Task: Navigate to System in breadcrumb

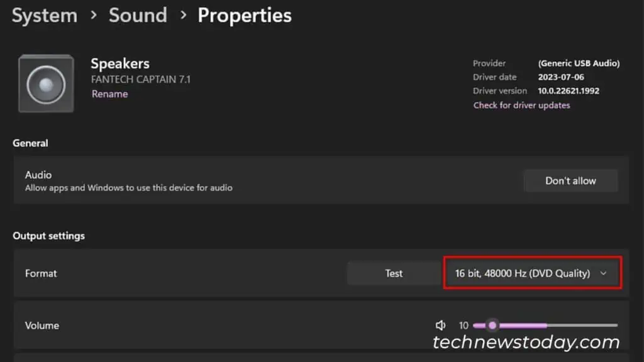Action: [43, 15]
